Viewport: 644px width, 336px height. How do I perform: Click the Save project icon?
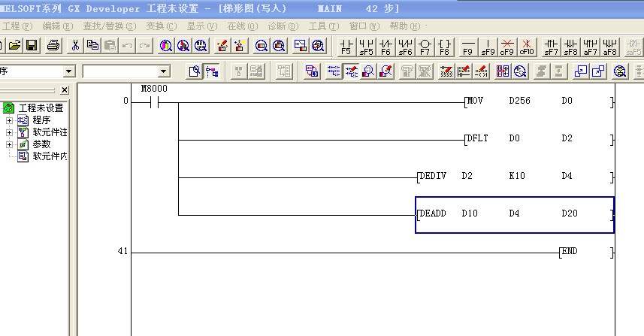32,46
